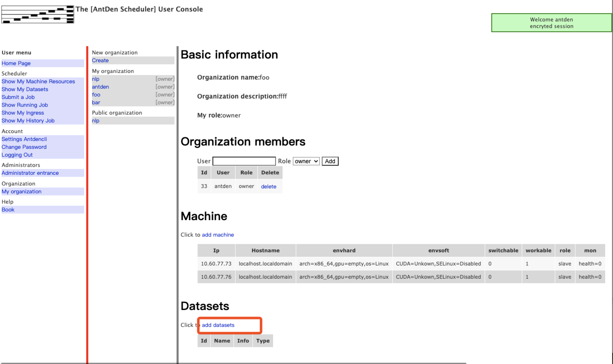Screen dimensions: 613x364
Task: Click IP cell 10.60.77.73
Action: [x=216, y=264]
